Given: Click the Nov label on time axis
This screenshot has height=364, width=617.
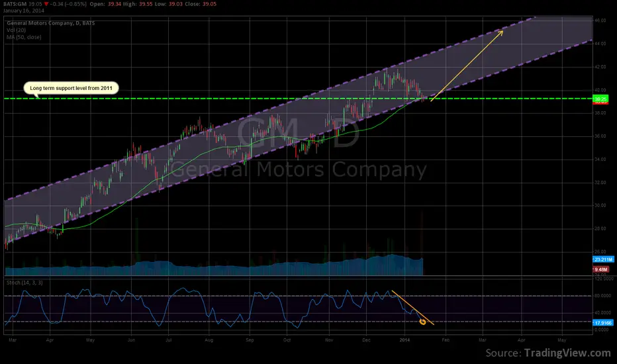Looking at the screenshot, I should coord(330,340).
